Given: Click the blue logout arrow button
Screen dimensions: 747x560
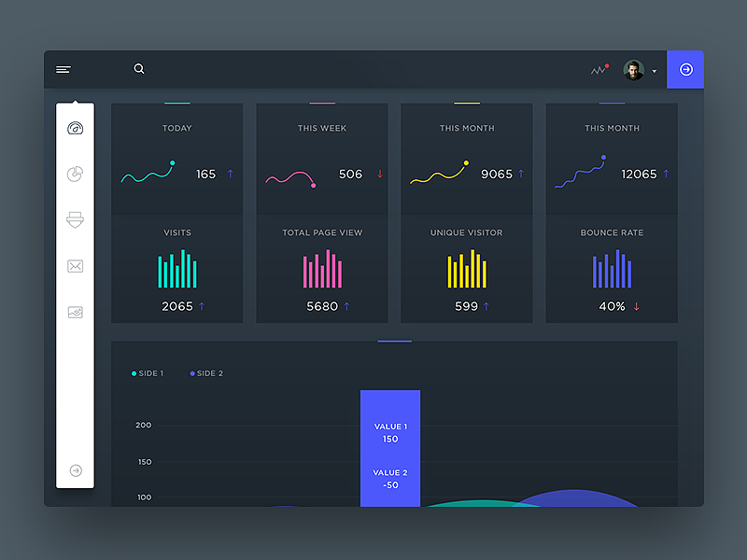Looking at the screenshot, I should point(685,69).
